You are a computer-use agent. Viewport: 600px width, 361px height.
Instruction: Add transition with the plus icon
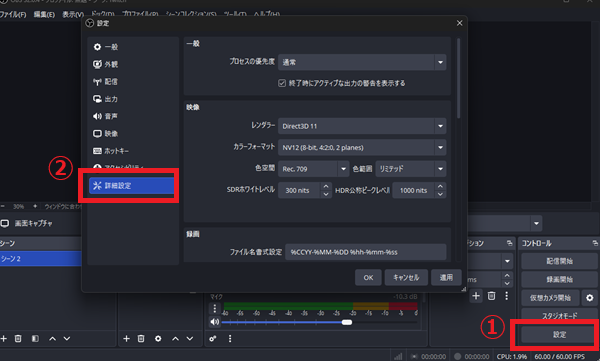(x=476, y=296)
